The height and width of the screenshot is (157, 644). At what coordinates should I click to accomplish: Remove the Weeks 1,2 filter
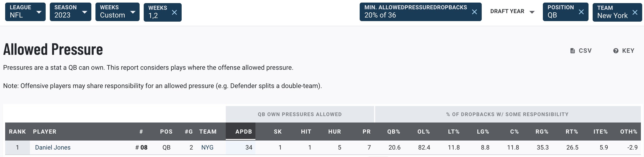pyautogui.click(x=174, y=12)
